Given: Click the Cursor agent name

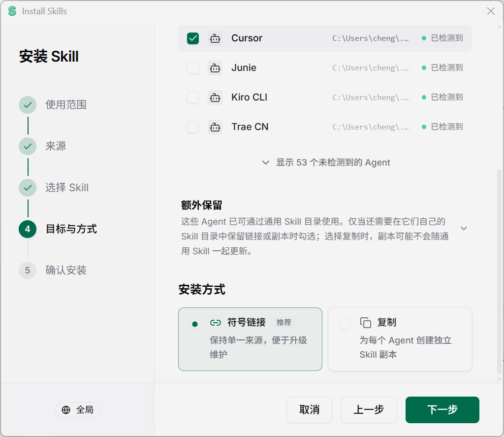Looking at the screenshot, I should 247,38.
